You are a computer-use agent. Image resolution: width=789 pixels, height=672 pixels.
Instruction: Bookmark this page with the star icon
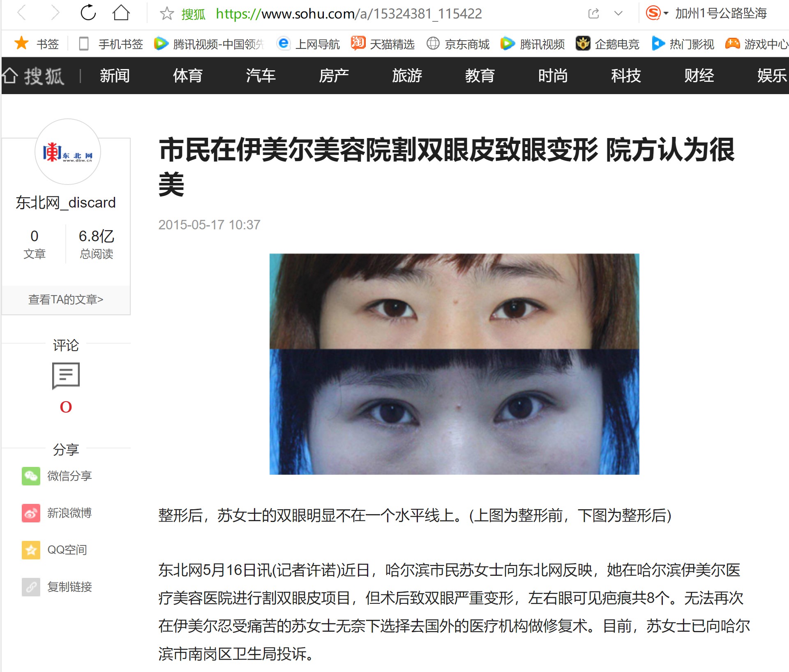click(x=167, y=14)
